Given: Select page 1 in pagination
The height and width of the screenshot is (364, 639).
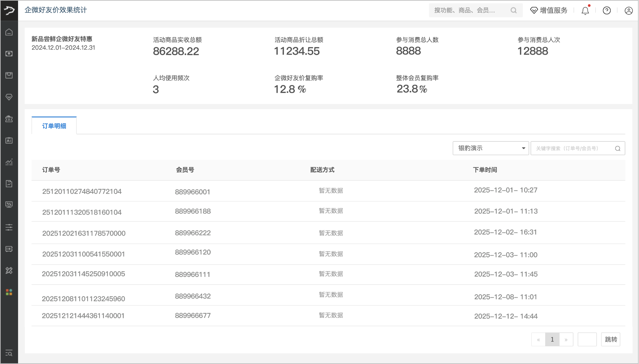Looking at the screenshot, I should [552, 339].
